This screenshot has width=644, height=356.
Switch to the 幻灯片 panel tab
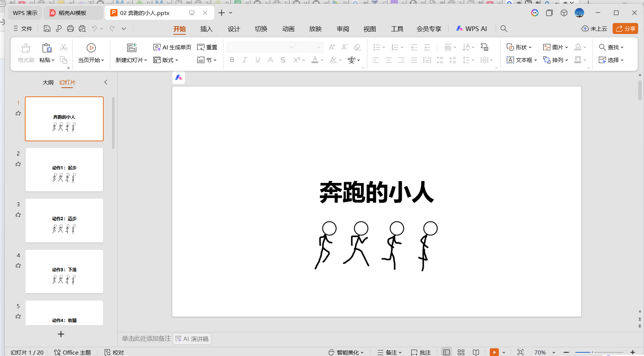(x=67, y=82)
